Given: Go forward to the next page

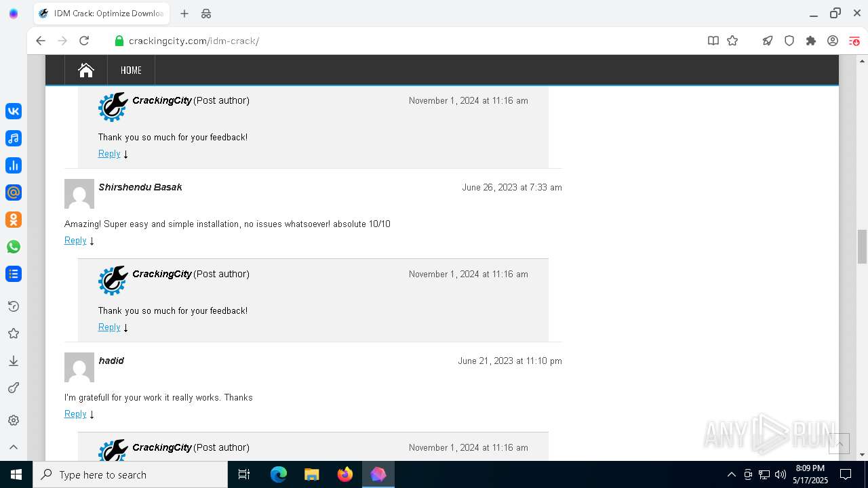Looking at the screenshot, I should click(62, 41).
